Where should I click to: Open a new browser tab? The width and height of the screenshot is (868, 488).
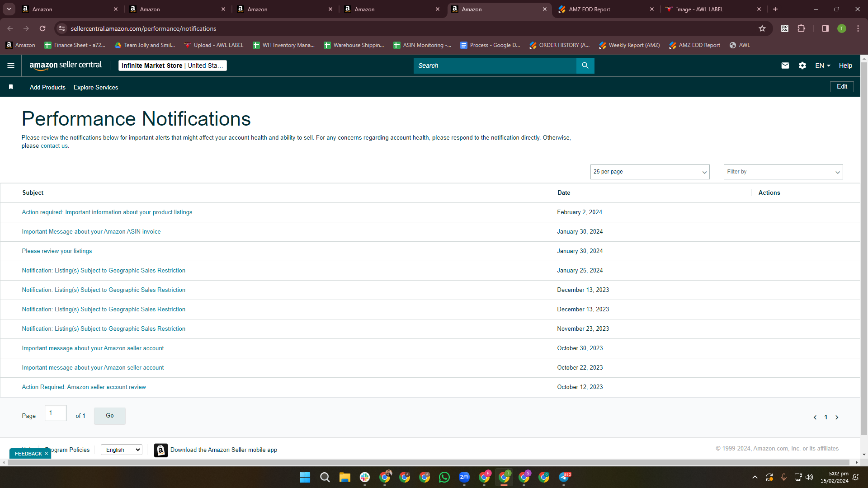coord(775,9)
